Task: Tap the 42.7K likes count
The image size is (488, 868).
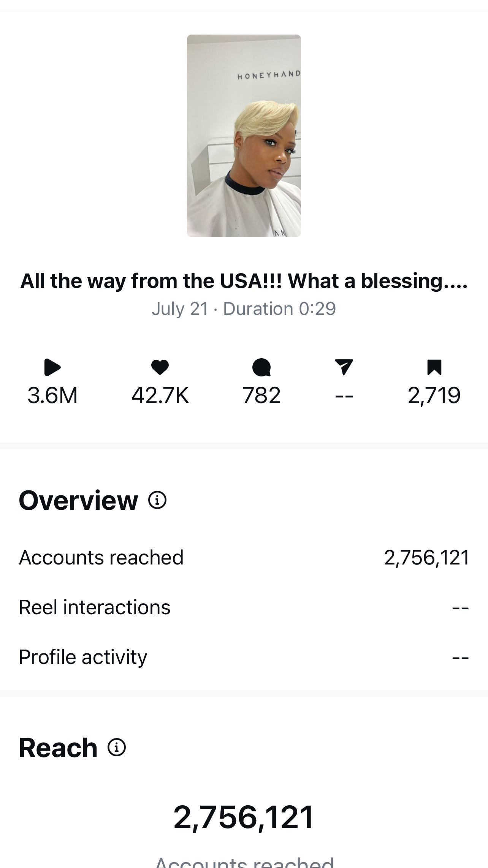Action: (x=160, y=395)
